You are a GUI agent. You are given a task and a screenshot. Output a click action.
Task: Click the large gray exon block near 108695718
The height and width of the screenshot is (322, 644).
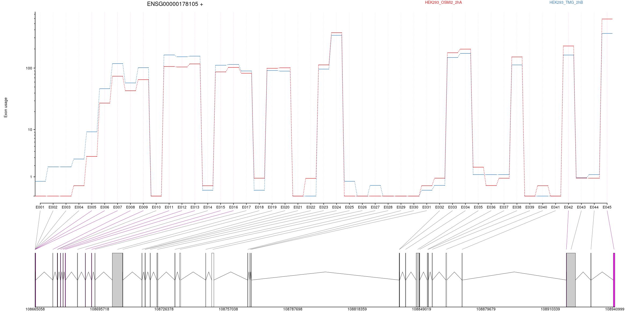coord(118,280)
